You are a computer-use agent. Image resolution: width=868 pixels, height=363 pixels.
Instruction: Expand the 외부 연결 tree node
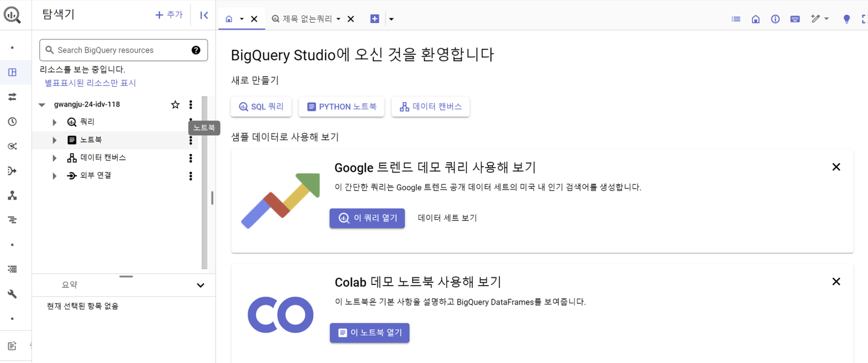[54, 176]
